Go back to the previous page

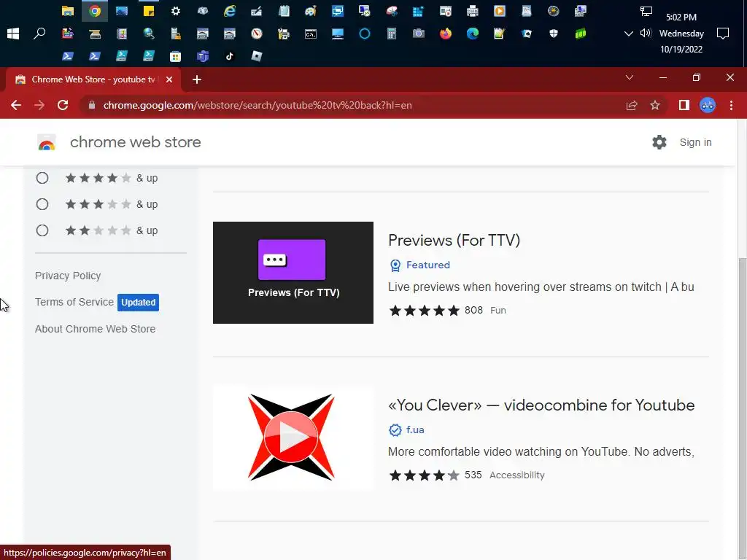[x=16, y=105]
